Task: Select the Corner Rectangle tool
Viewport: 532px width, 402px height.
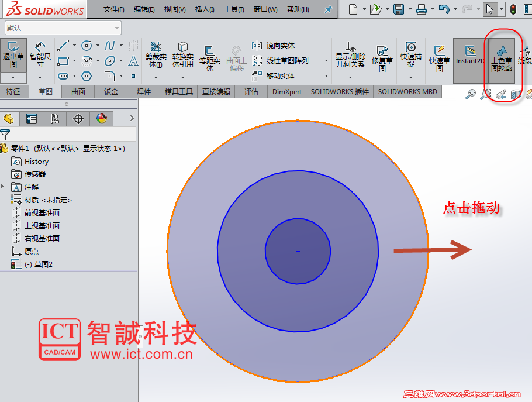Action: (63, 61)
